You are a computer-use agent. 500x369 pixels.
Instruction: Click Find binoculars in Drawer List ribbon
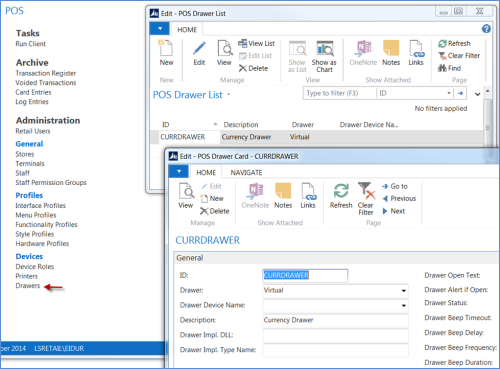[x=449, y=68]
